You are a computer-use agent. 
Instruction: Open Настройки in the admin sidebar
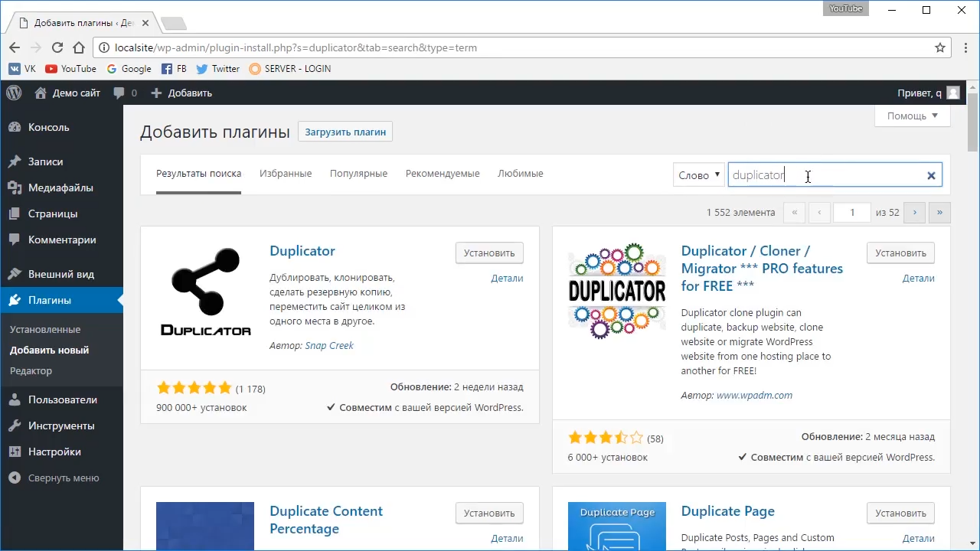(54, 452)
